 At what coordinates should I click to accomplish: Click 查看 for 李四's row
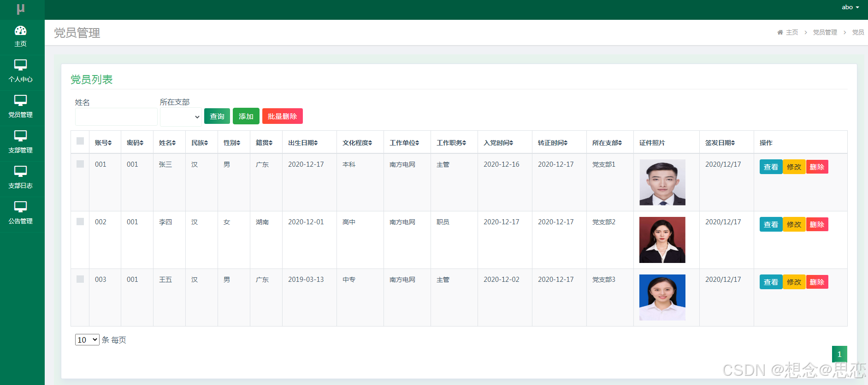(771, 224)
